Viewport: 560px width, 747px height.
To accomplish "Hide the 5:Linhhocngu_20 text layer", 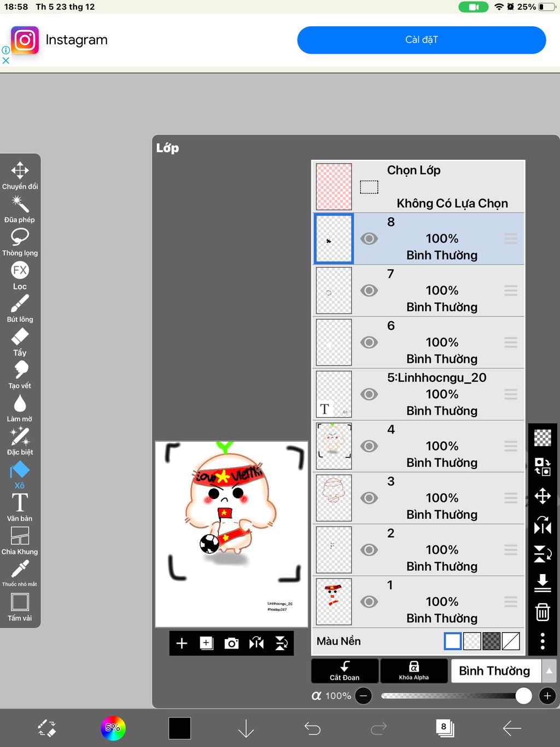I will [x=369, y=394].
